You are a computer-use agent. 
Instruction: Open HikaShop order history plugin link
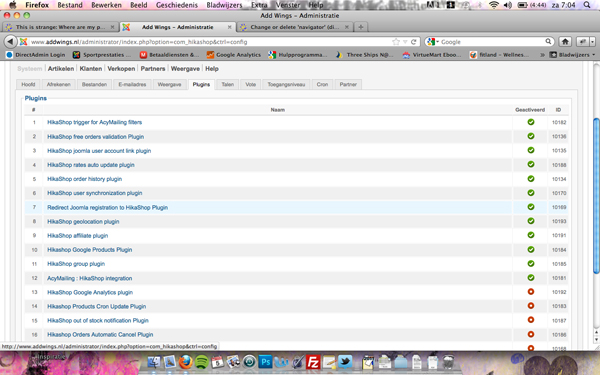tap(85, 179)
